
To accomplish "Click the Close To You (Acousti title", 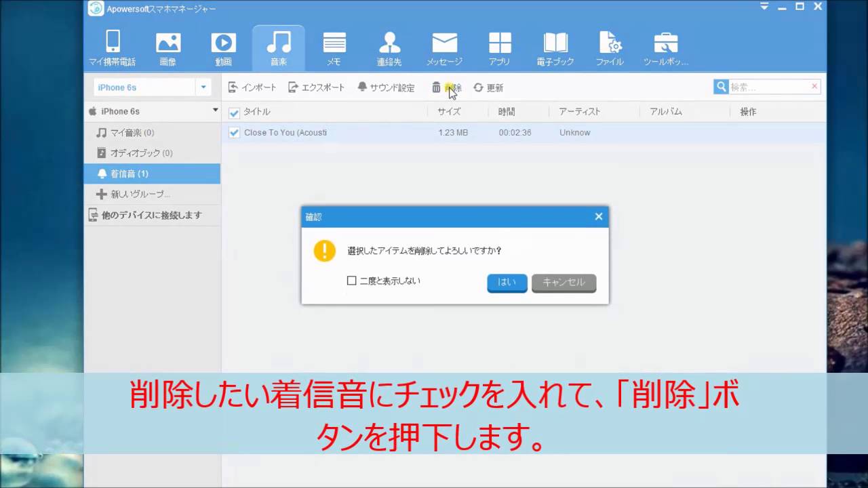I will tap(285, 132).
